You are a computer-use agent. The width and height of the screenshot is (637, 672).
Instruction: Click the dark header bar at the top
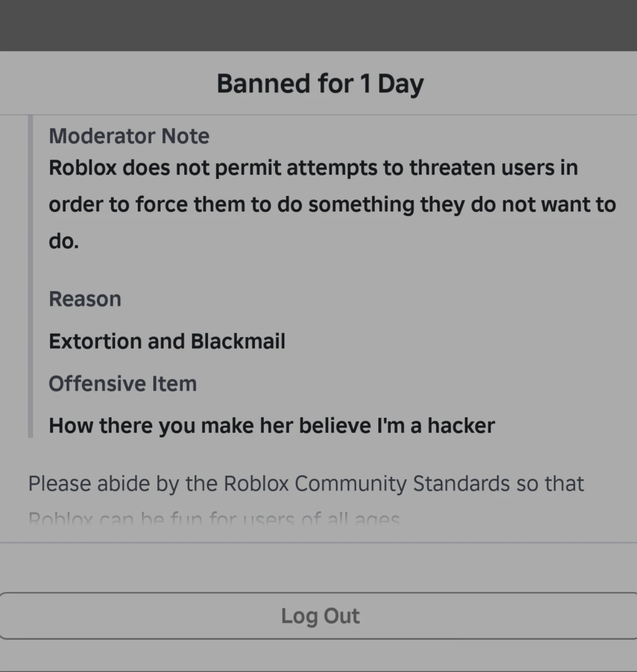(x=318, y=25)
